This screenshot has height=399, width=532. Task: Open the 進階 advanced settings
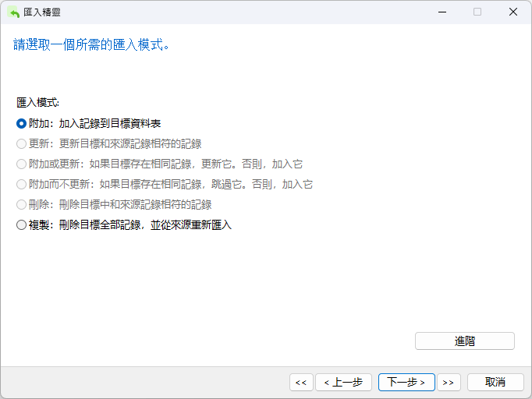(464, 341)
